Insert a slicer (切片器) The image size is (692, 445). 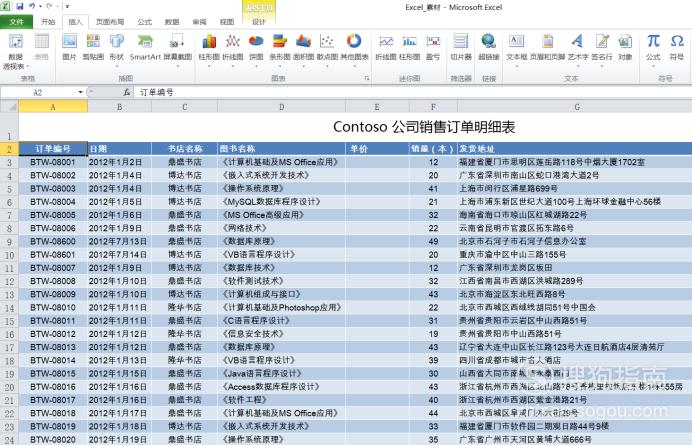461,47
